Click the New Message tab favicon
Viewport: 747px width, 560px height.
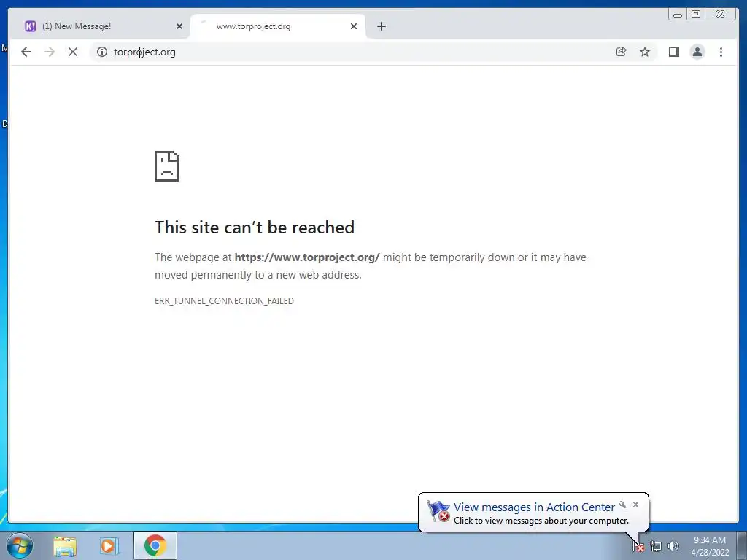click(x=31, y=26)
